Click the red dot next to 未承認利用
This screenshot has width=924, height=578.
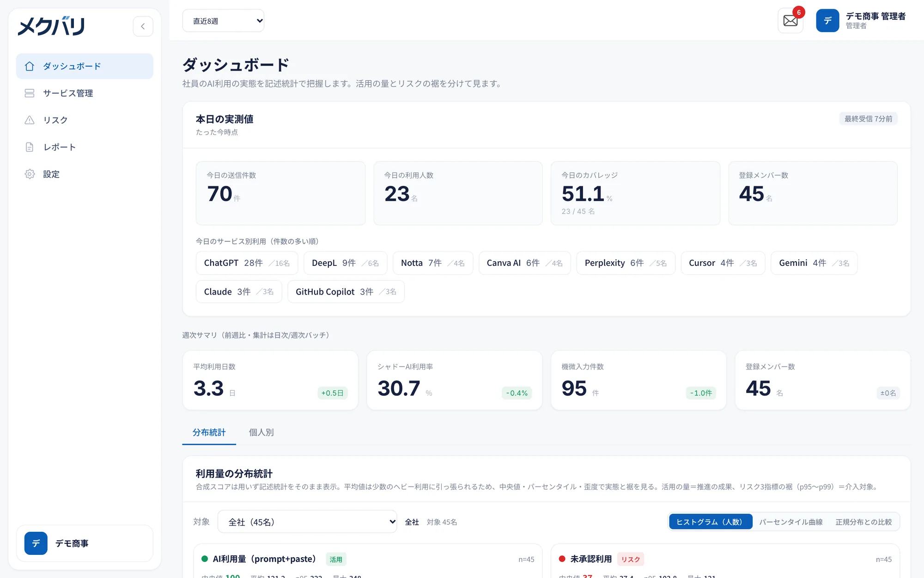tap(562, 559)
